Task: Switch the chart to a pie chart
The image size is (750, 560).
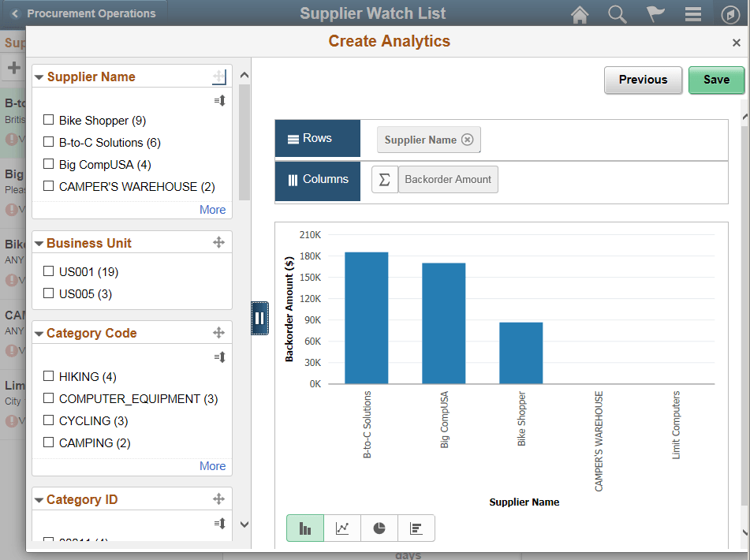Action: coord(379,528)
